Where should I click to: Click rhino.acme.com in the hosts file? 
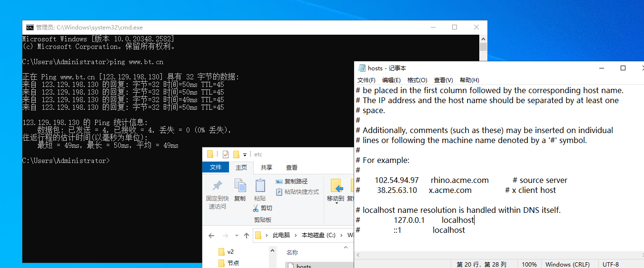pyautogui.click(x=460, y=180)
